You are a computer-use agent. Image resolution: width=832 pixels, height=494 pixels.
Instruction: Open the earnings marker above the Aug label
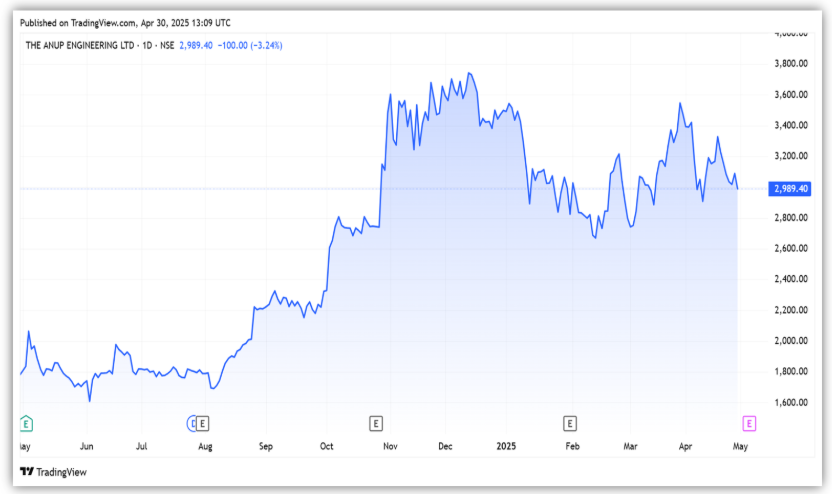203,423
